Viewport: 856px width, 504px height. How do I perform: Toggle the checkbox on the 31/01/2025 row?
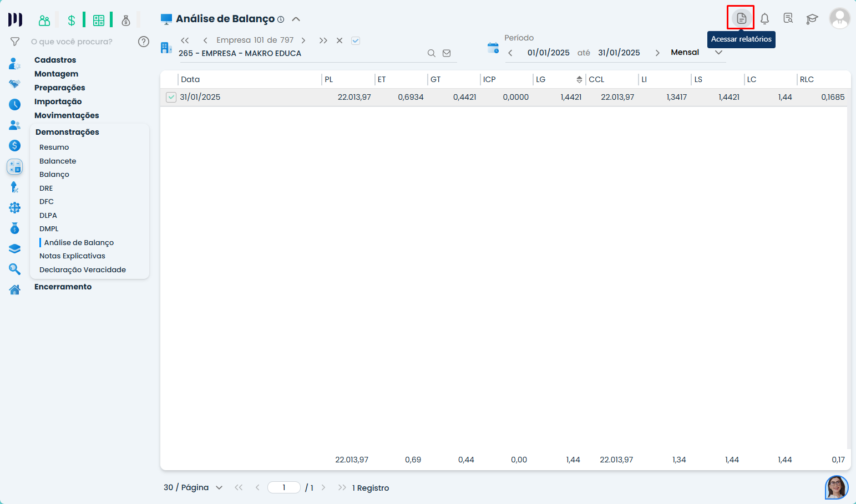[x=171, y=98]
